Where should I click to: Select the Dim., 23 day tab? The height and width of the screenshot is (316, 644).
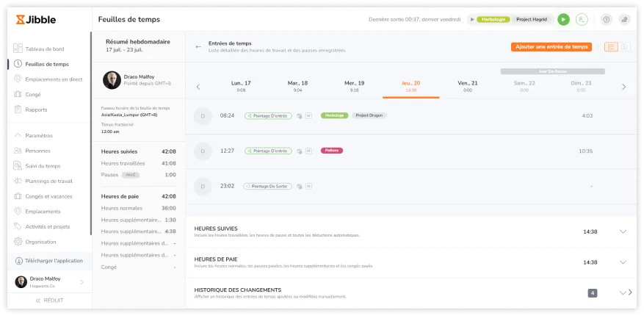point(581,86)
